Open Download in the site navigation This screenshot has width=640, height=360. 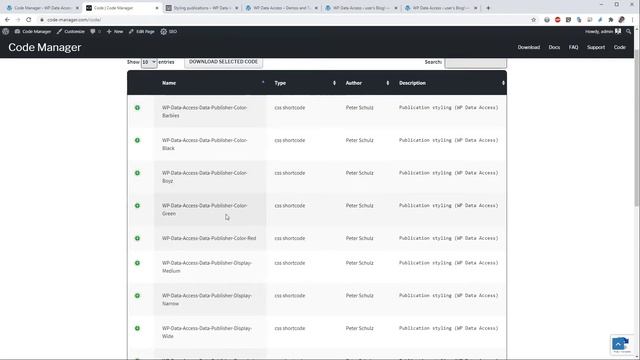click(529, 47)
